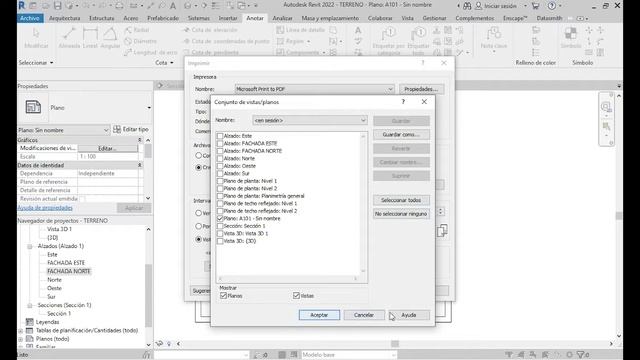
Task: Select the Modificar tool icon
Action: pos(36,34)
